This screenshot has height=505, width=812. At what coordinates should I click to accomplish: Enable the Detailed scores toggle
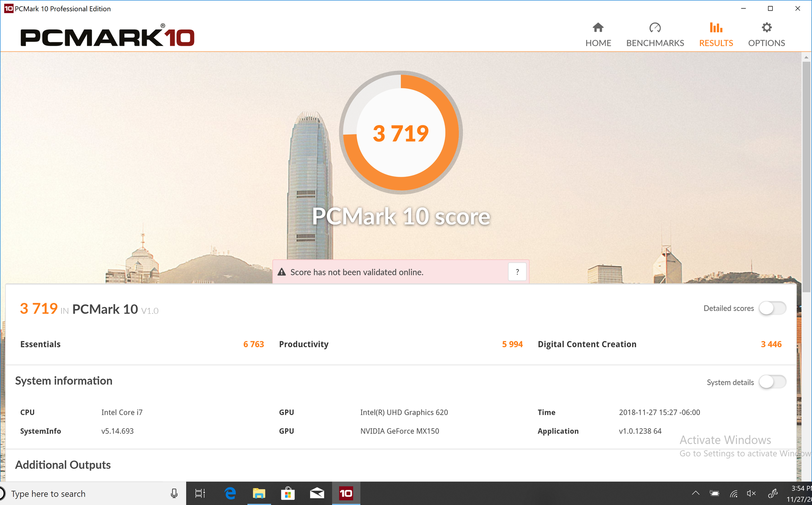click(772, 308)
